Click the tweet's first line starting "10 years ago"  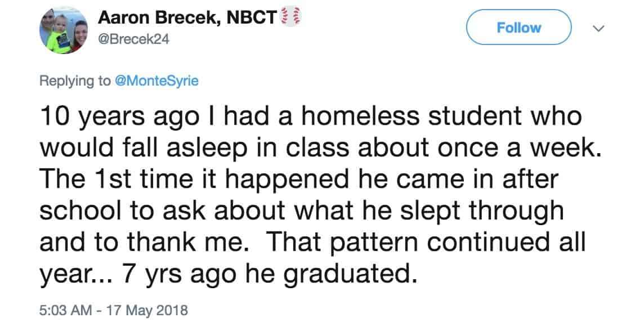point(310,118)
